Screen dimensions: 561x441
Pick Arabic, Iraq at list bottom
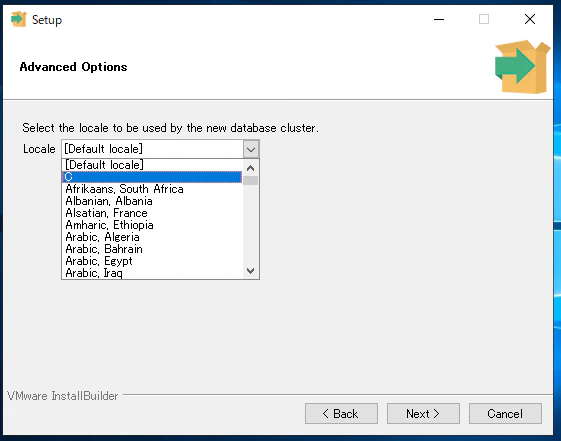[x=152, y=273]
